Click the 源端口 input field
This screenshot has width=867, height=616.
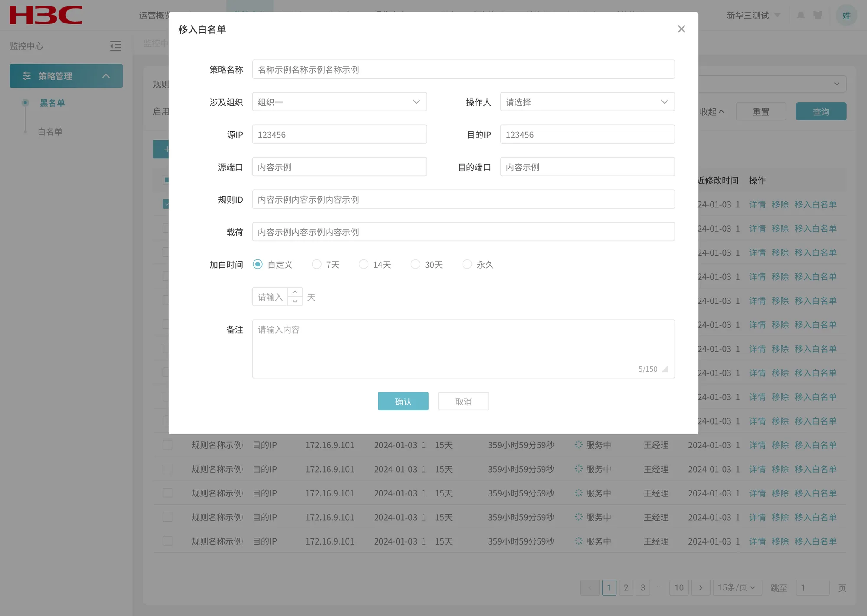click(x=339, y=167)
